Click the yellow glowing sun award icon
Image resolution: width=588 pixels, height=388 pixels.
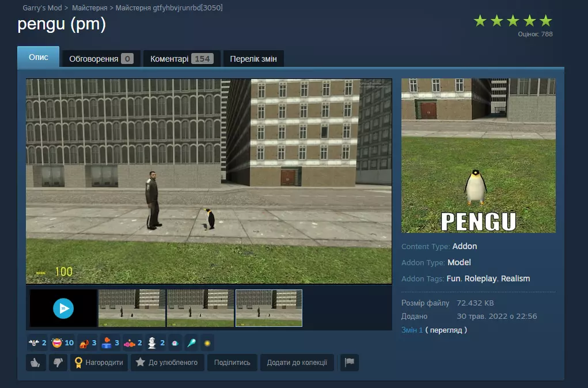207,343
